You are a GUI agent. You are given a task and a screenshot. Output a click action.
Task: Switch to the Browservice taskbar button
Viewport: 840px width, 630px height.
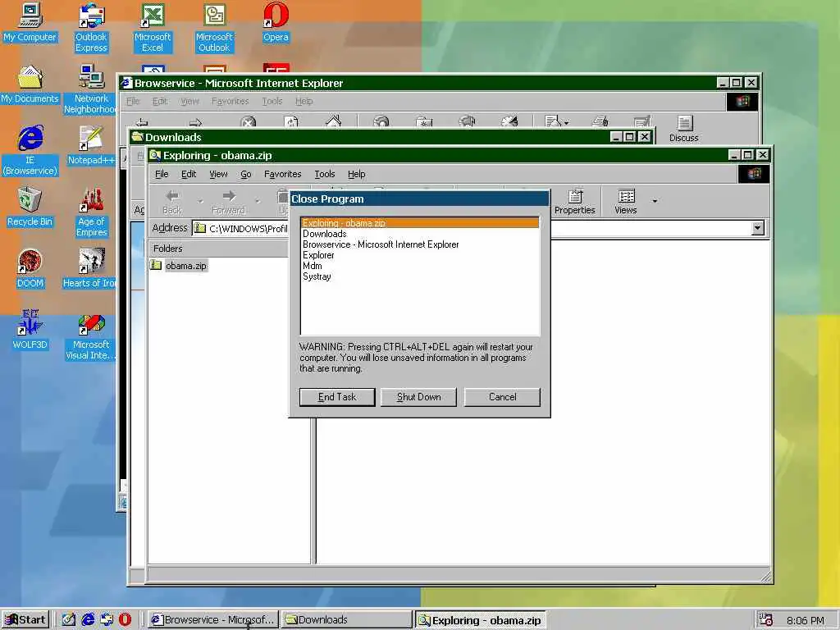pos(213,620)
